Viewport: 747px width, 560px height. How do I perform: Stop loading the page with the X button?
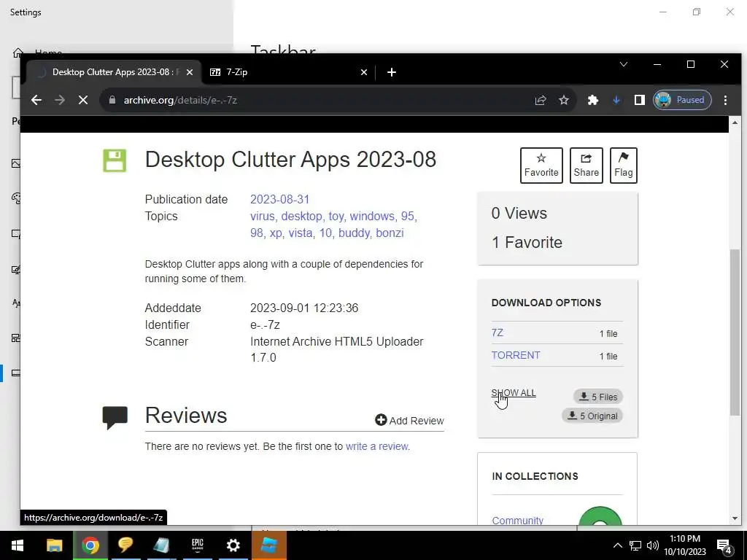(83, 100)
